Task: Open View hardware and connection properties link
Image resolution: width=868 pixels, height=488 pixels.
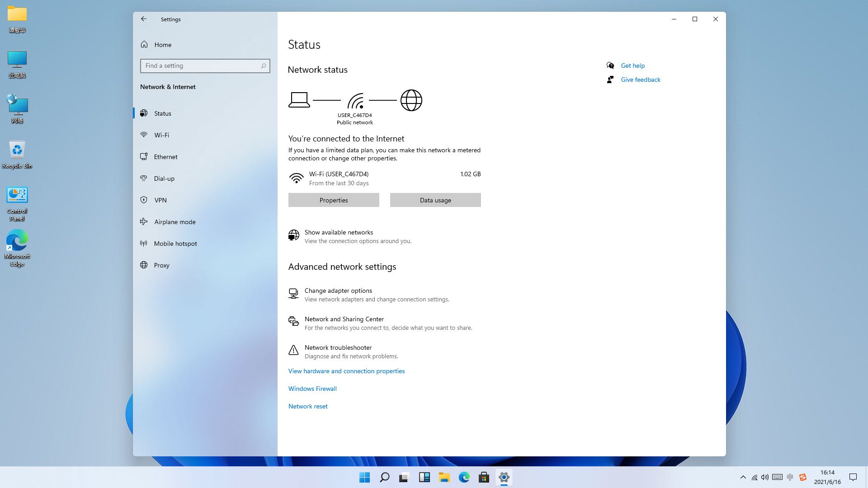Action: (346, 371)
